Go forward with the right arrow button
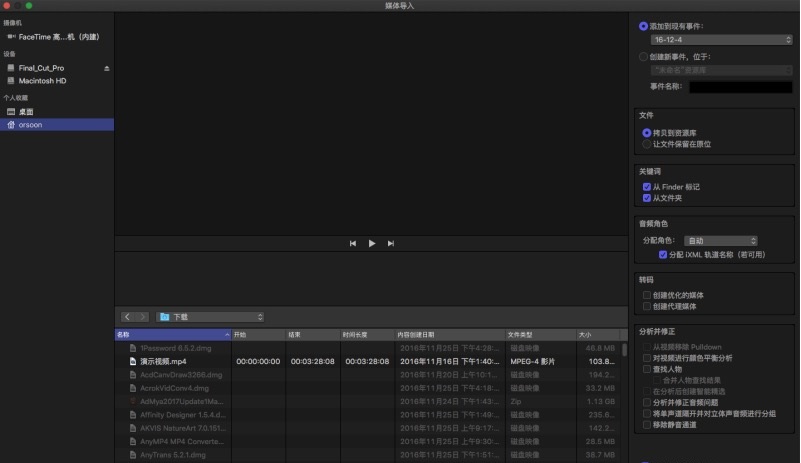The width and height of the screenshot is (801, 463). tap(142, 317)
